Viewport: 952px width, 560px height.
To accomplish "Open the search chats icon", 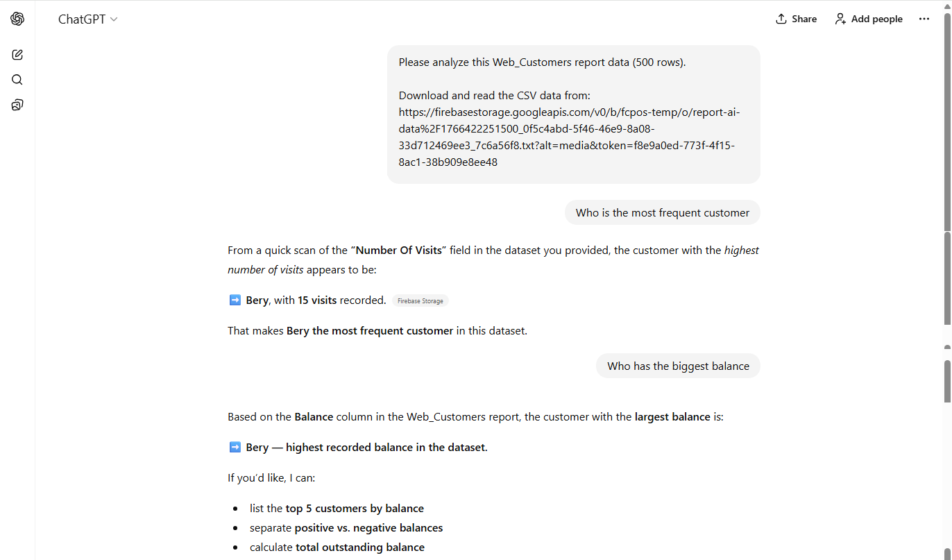I will pos(17,80).
